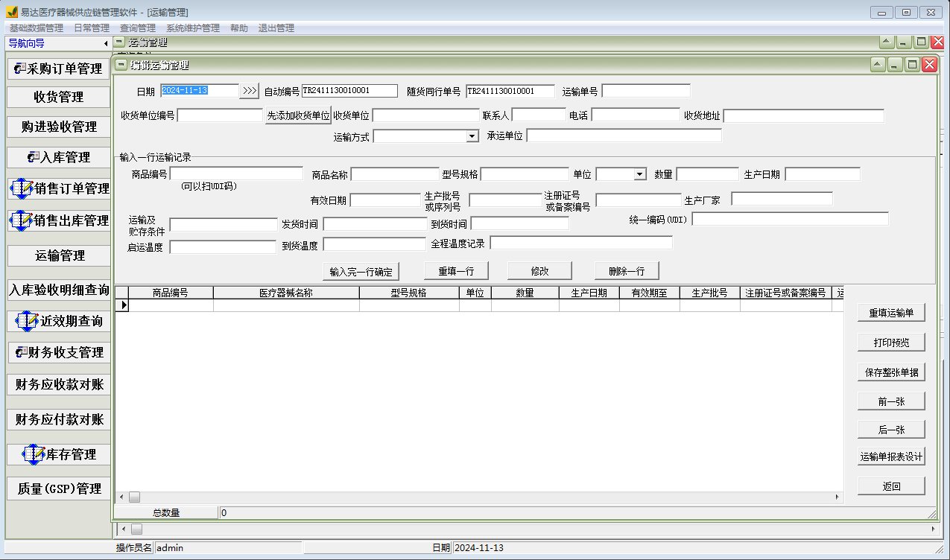
Task: Click 财务应收款对账 navigation button
Action: [x=58, y=385]
